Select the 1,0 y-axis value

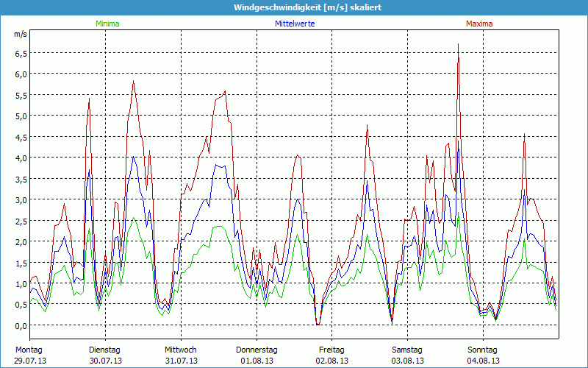tap(21, 284)
